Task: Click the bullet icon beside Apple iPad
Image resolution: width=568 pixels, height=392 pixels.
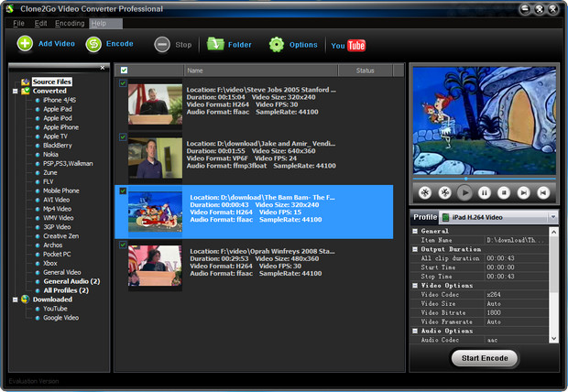Action: point(38,109)
